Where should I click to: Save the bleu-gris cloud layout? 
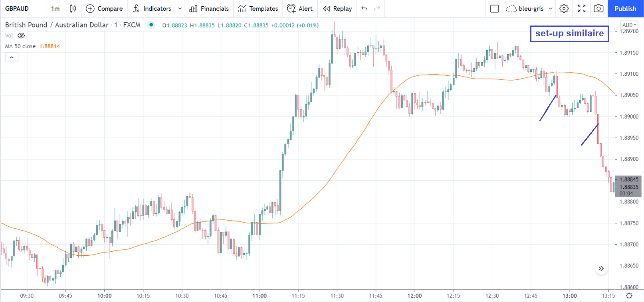click(525, 8)
